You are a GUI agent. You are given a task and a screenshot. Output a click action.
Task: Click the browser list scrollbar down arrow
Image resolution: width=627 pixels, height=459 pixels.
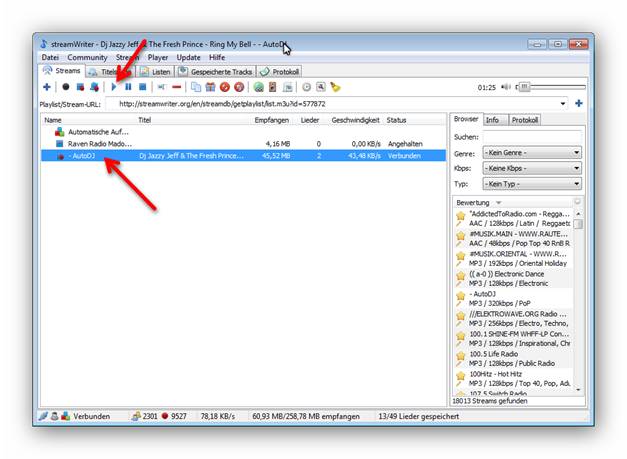coord(578,389)
